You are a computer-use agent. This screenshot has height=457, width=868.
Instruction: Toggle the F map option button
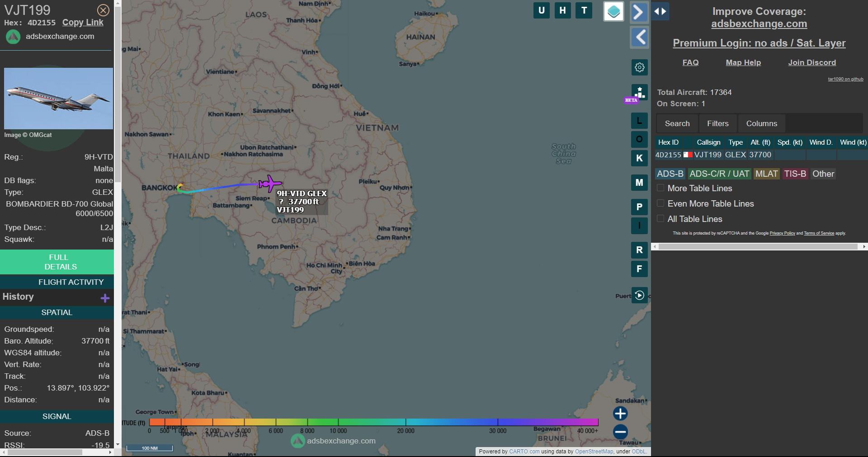click(x=639, y=269)
